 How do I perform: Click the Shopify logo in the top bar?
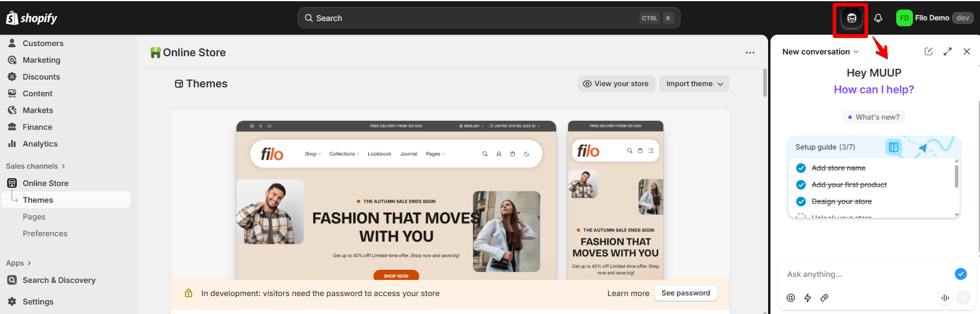tap(32, 18)
